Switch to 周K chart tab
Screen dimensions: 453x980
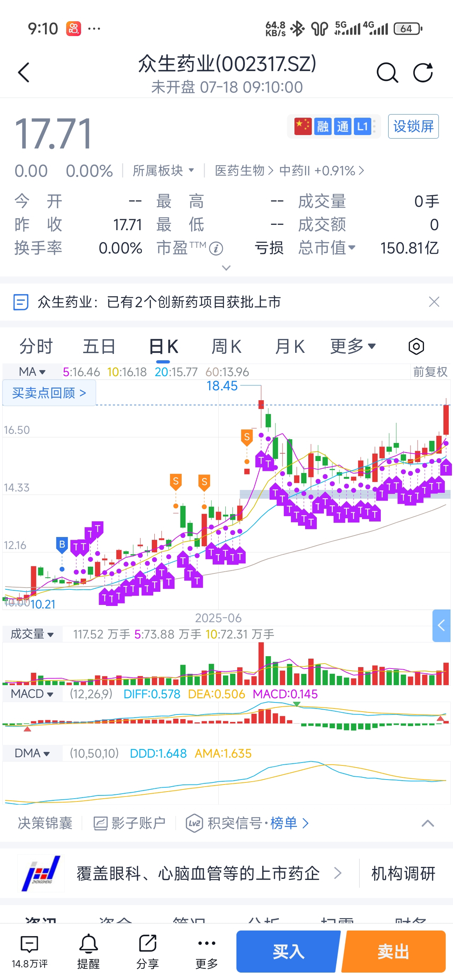pos(226,346)
